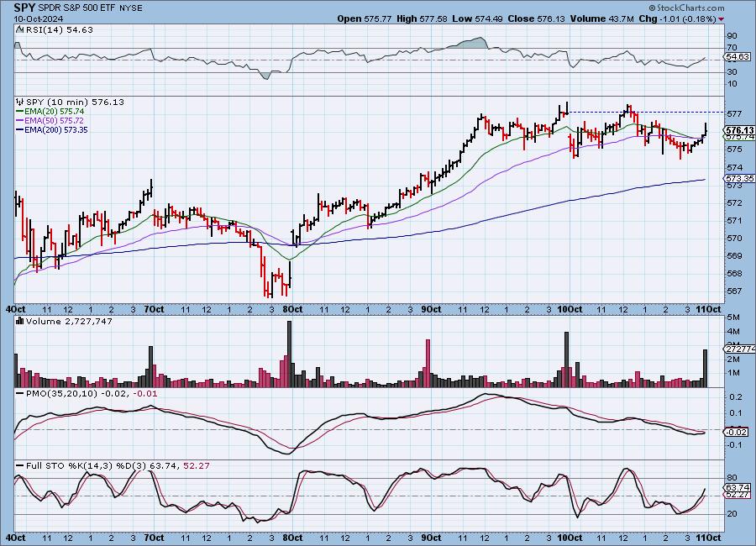
Task: Click the 572 price axis label
Action: (734, 202)
